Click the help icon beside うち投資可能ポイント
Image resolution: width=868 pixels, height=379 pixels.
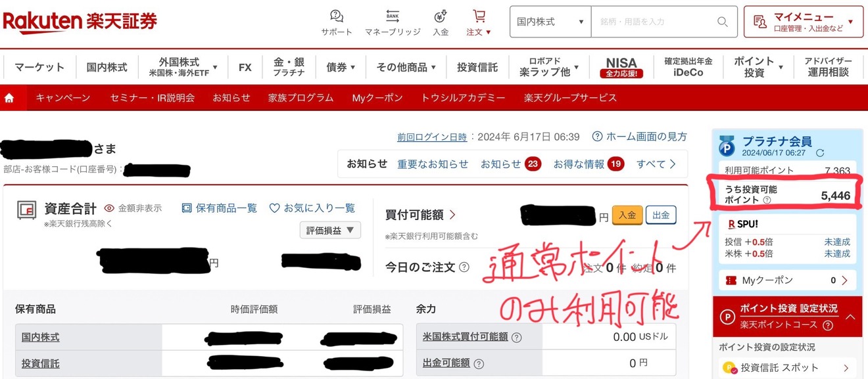(767, 200)
